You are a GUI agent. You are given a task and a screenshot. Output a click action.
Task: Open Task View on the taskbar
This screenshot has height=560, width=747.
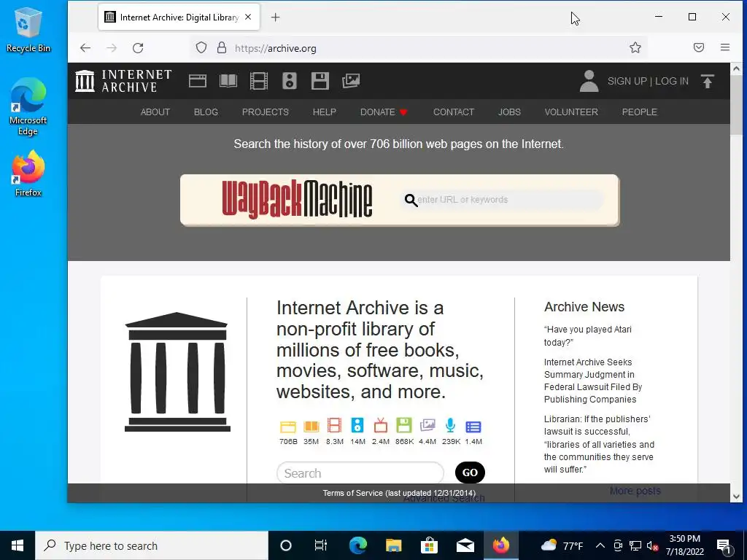321,545
